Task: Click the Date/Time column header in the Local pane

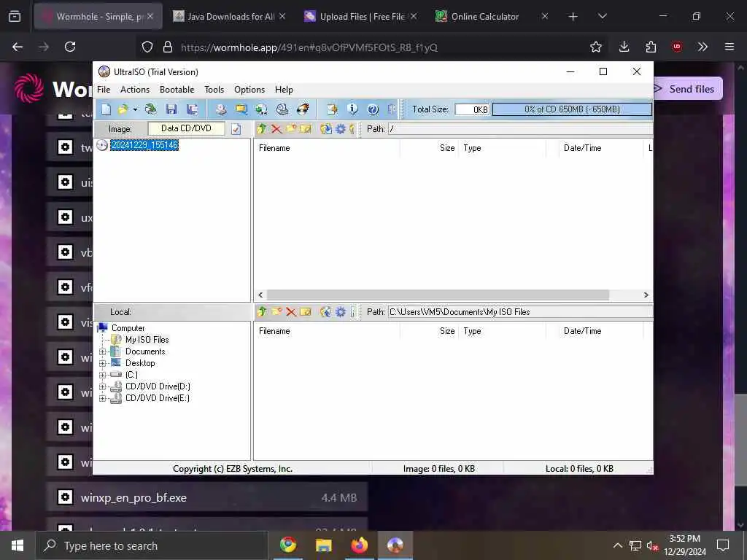Action: coord(601,331)
